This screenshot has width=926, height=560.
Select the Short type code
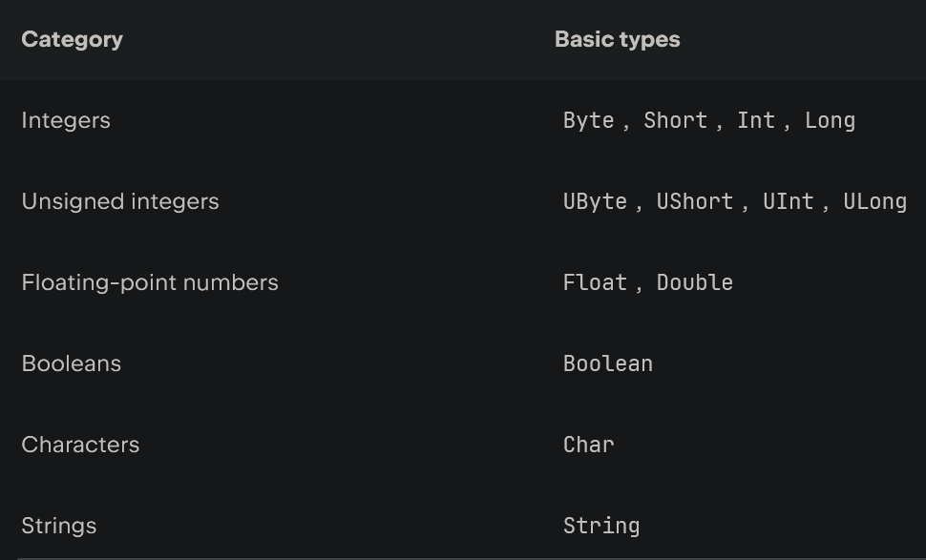[x=675, y=120]
